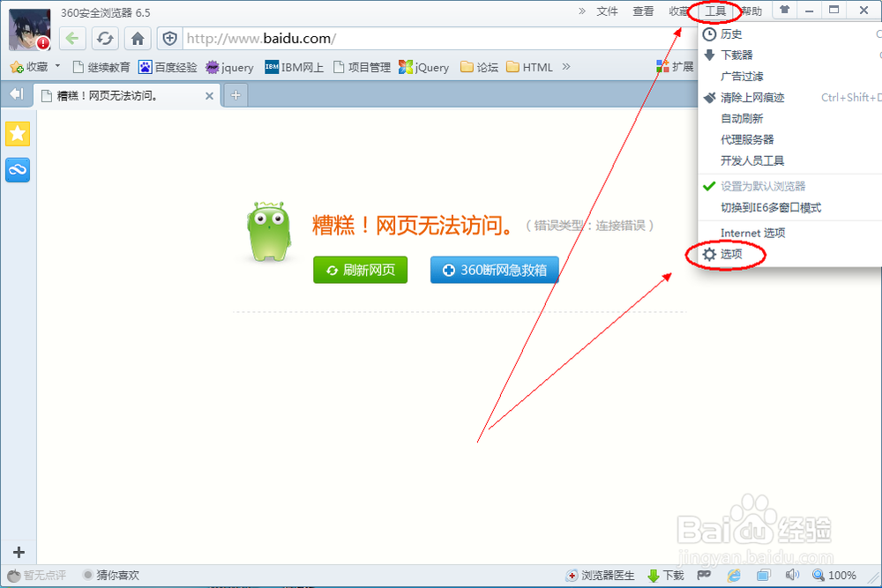Image resolution: width=882 pixels, height=588 pixels.
Task: Open a new tab with plus button
Action: coord(235,95)
